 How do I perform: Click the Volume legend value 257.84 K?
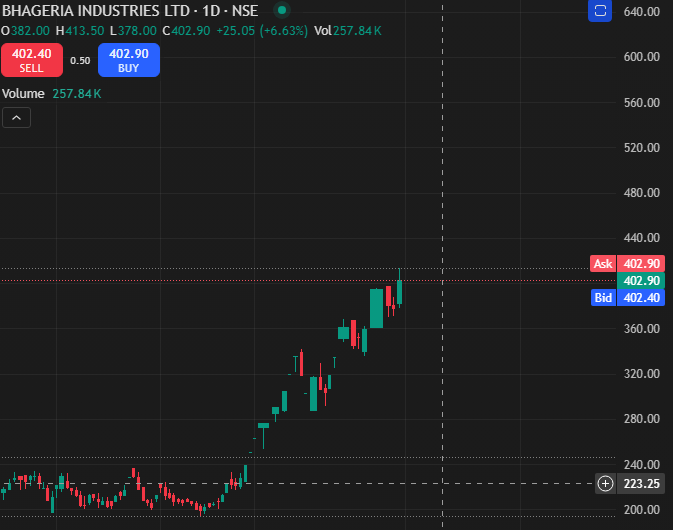77,94
